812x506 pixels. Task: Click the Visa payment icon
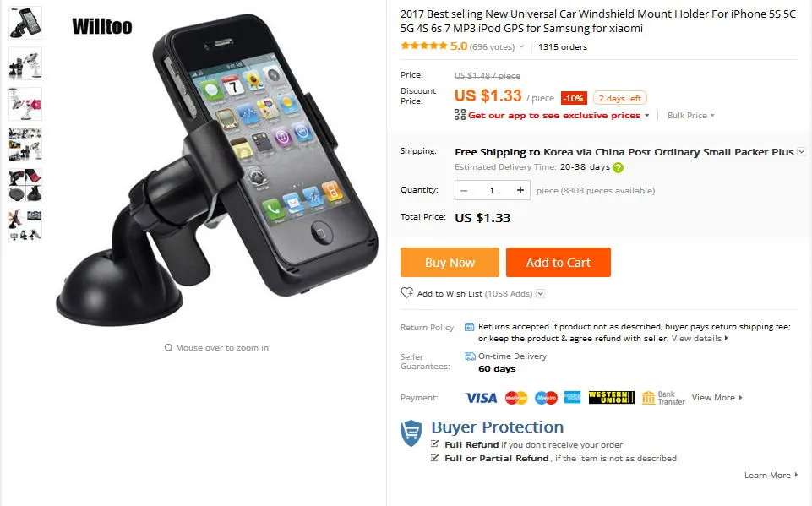pos(481,398)
